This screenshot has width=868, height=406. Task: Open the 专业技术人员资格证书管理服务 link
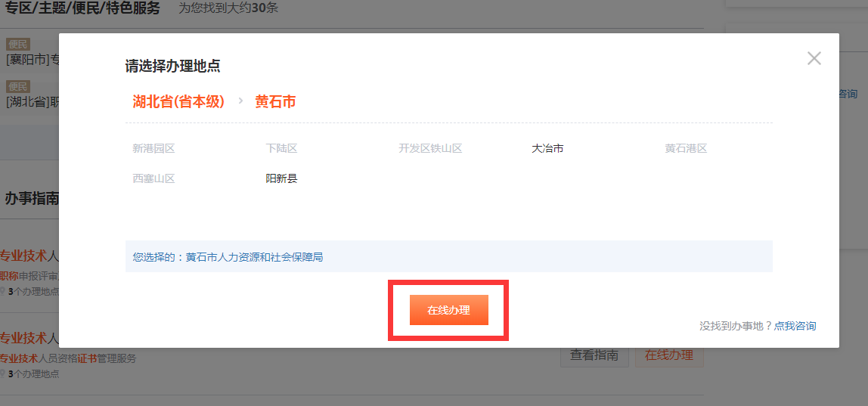(68, 358)
